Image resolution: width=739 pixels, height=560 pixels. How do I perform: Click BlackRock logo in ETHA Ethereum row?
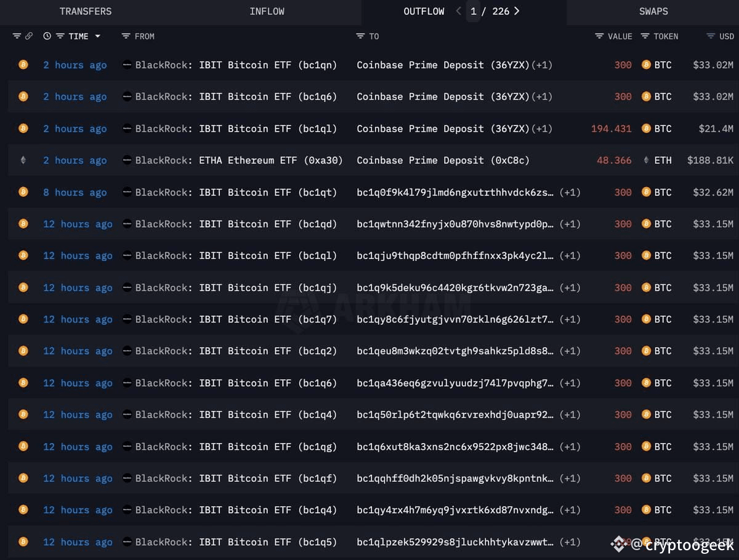127,160
